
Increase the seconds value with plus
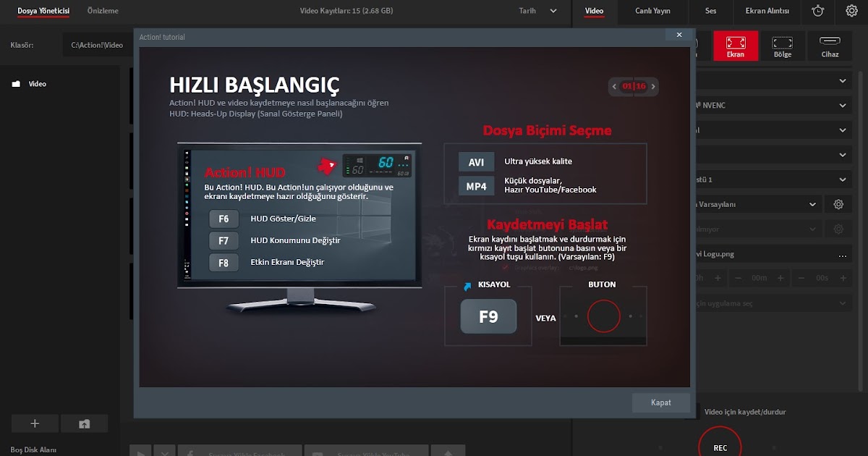click(843, 278)
